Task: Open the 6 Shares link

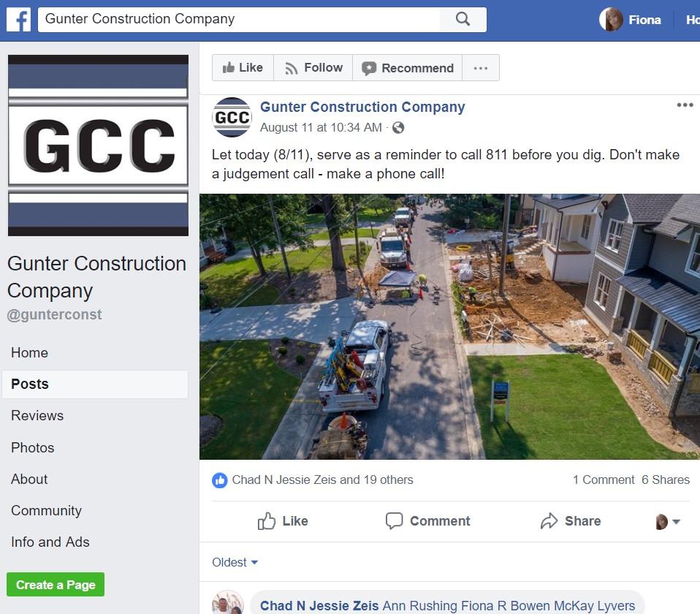Action: [666, 480]
